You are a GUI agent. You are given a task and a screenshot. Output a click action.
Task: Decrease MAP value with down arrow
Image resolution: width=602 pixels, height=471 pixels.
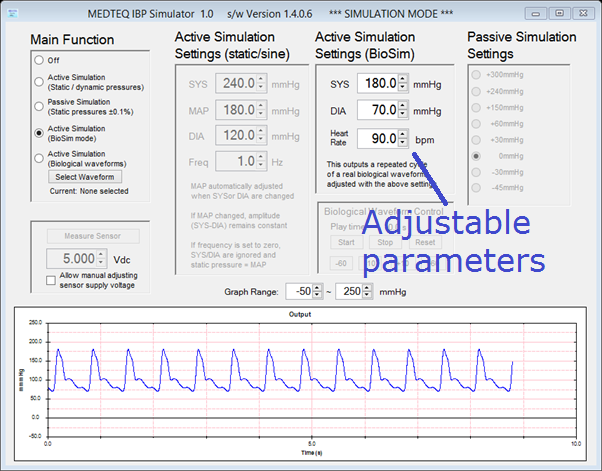pos(261,114)
